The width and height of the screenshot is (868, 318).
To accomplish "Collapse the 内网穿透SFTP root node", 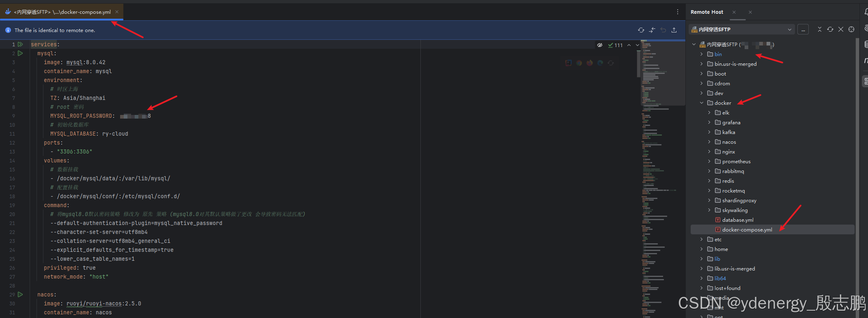I will click(x=694, y=44).
